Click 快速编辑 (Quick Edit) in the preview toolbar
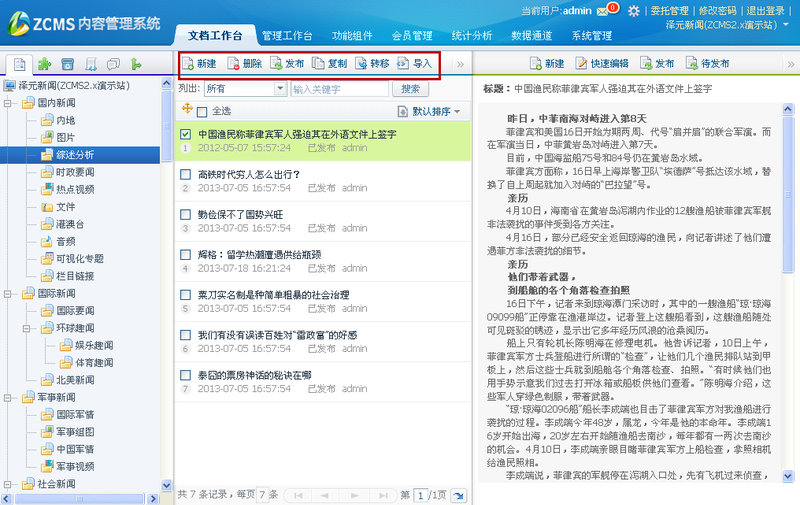 click(x=602, y=64)
